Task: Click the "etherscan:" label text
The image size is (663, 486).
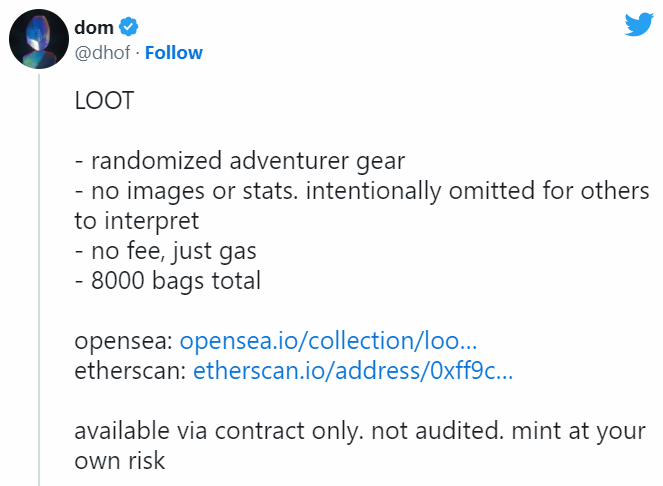Action: (x=131, y=372)
